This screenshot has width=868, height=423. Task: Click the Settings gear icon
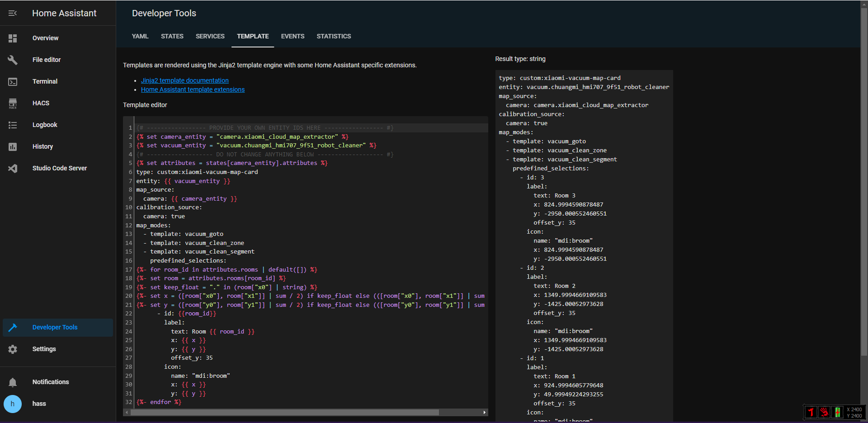click(x=13, y=349)
